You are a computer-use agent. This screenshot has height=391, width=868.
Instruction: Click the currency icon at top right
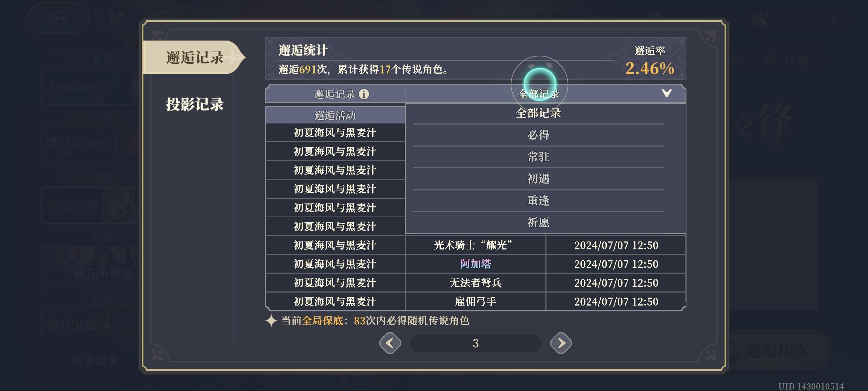click(761, 19)
